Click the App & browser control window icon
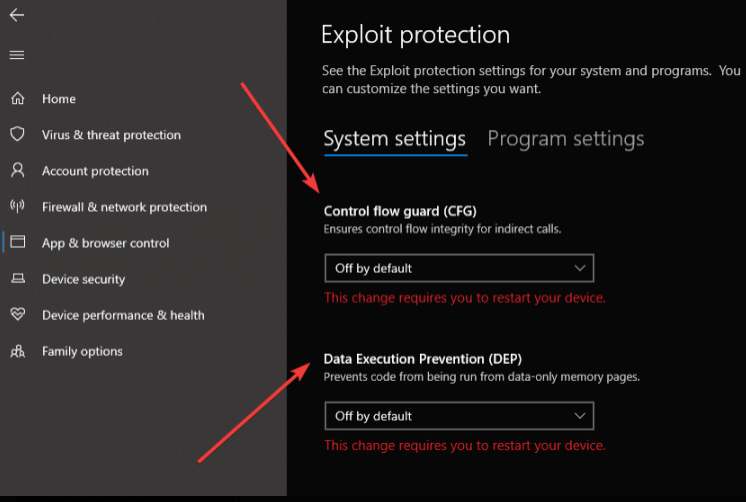 click(x=17, y=243)
